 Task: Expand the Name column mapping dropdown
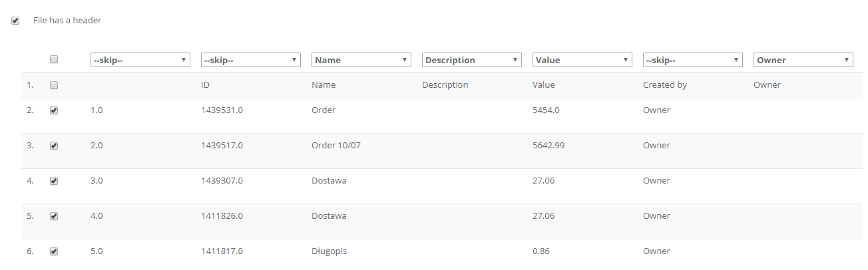point(361,60)
